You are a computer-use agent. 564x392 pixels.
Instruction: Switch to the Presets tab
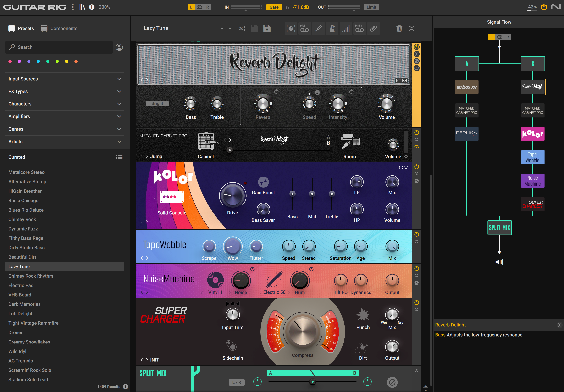21,28
